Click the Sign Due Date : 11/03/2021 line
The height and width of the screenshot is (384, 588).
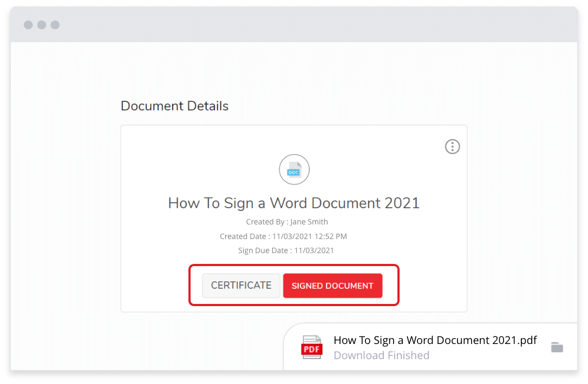pos(286,250)
